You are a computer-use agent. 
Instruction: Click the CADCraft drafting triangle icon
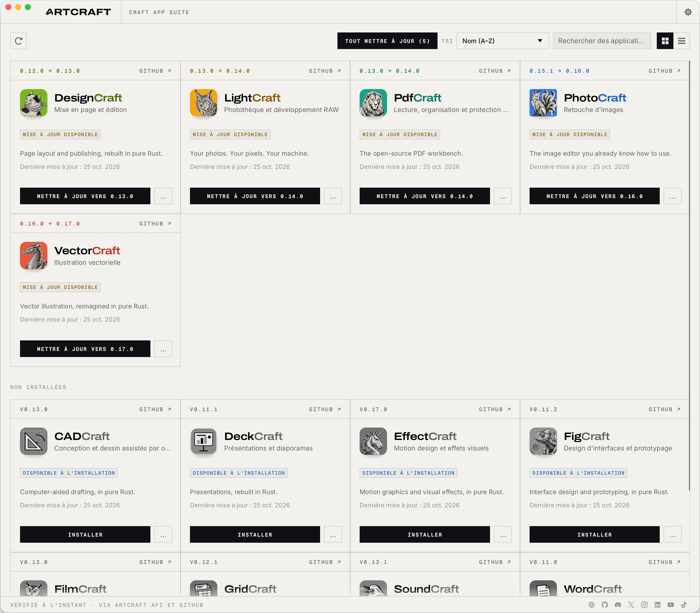(x=33, y=441)
